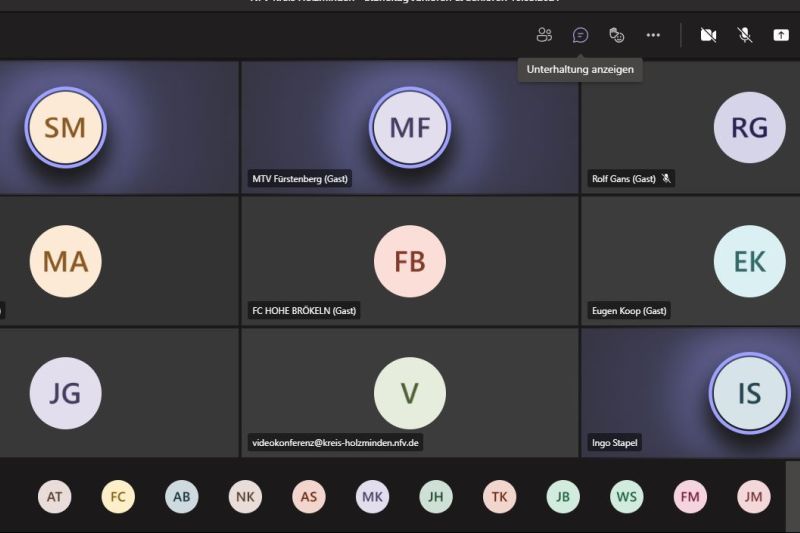Viewport: 800px width, 533px height.
Task: Select the V avatar of videokonferenz account
Action: tap(410, 393)
